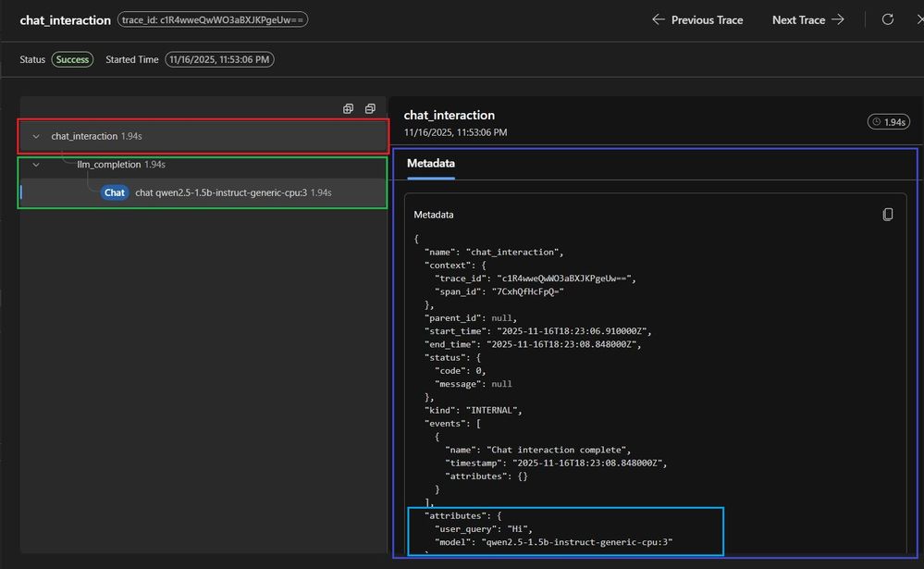This screenshot has height=569, width=924.
Task: Click the "trace_id" line inside the JSON context
Action: point(536,278)
